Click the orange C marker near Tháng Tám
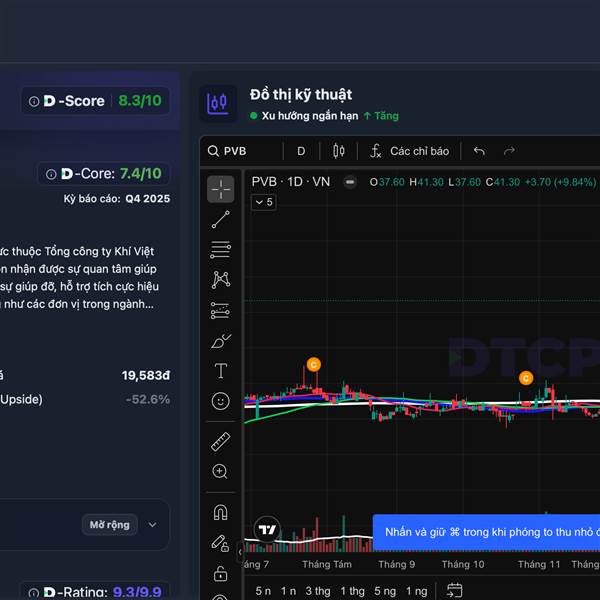600x600 pixels. (x=314, y=365)
